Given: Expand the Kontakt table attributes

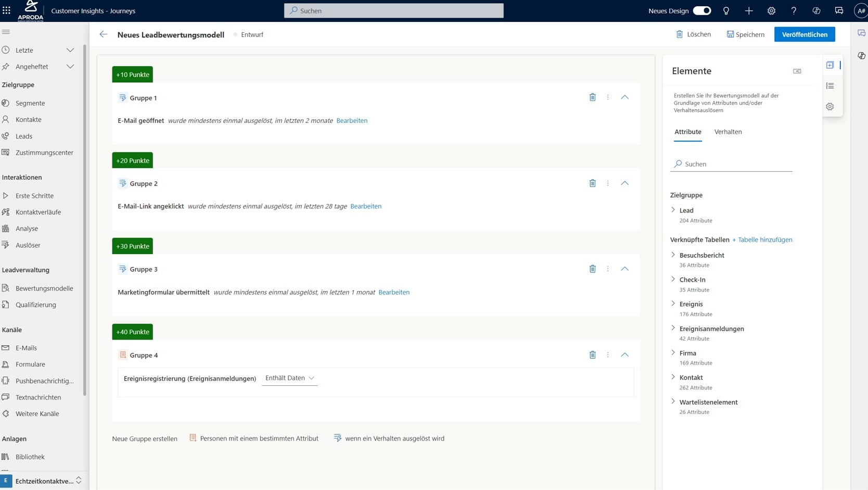Looking at the screenshot, I should tap(673, 377).
